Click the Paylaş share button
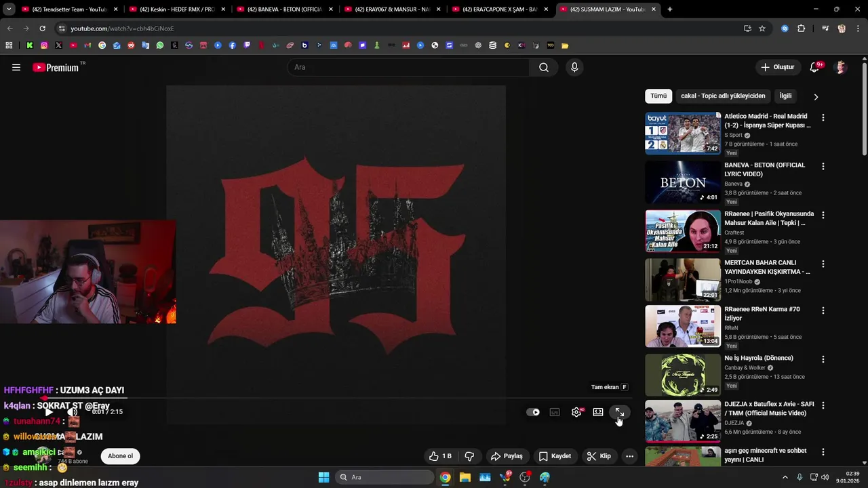 [x=507, y=456]
